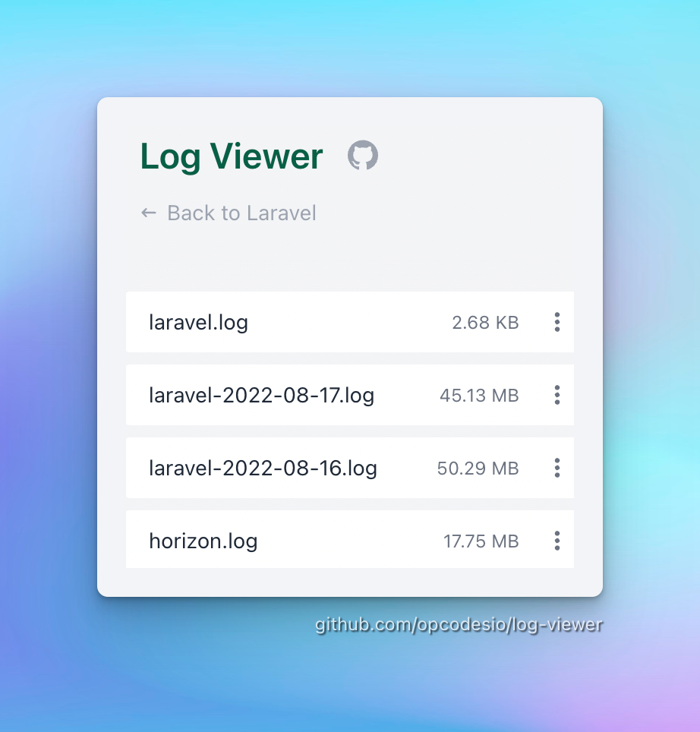Click the left arrow beside Back to Laravel

pos(148,213)
